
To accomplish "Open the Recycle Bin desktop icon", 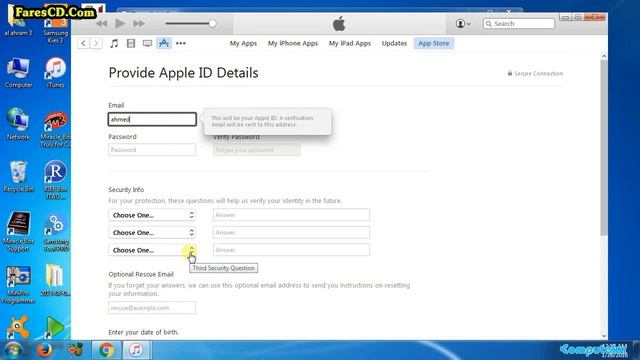I will (18, 176).
